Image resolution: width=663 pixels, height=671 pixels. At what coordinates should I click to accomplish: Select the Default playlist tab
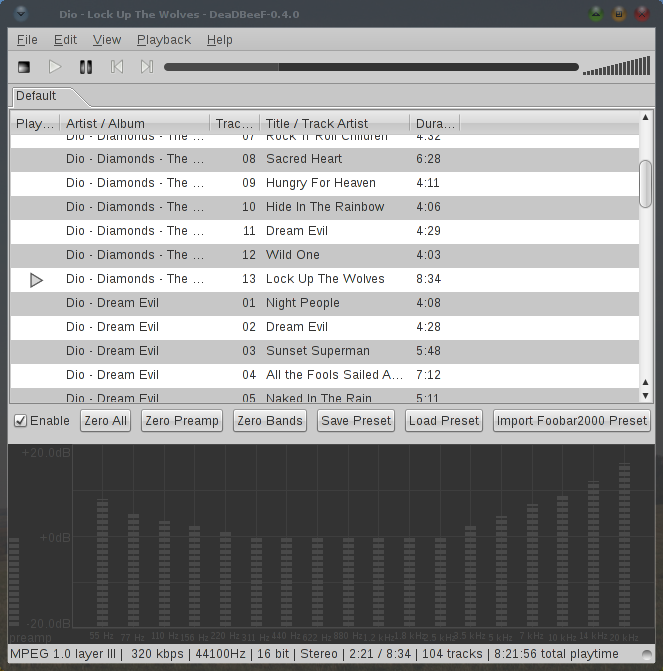point(43,96)
